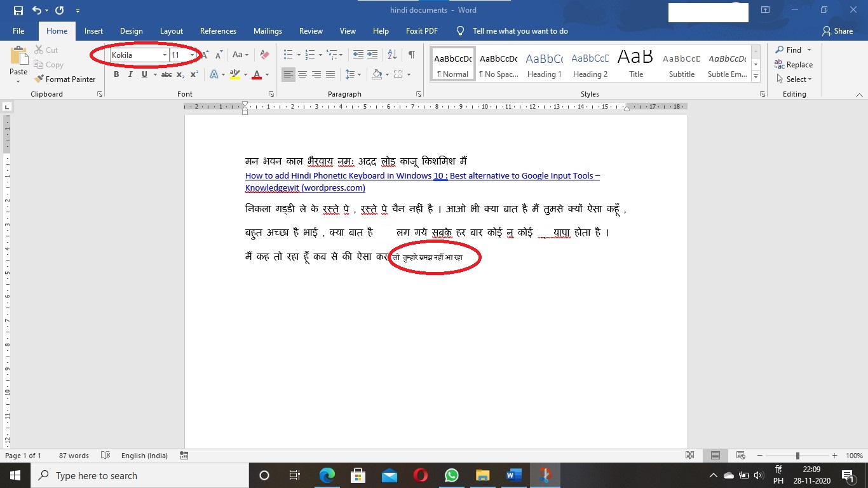
Task: Toggle Bold formatting
Action: coord(116,75)
